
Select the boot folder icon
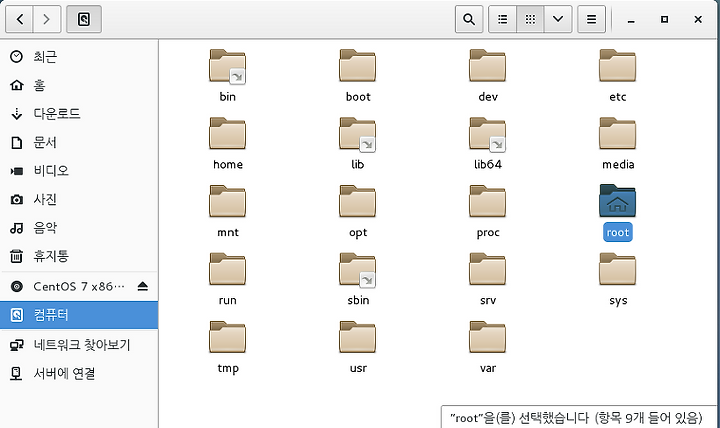pos(358,66)
